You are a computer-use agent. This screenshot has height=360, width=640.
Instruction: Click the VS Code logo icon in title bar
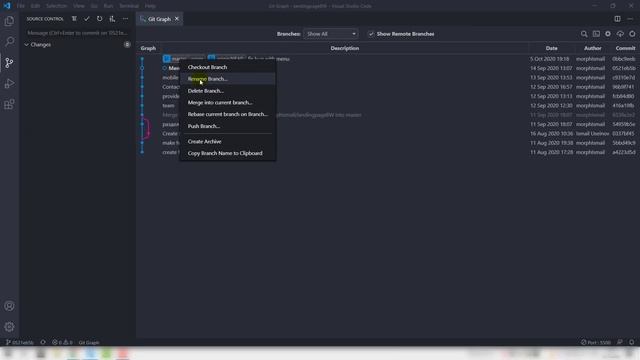[x=7, y=6]
